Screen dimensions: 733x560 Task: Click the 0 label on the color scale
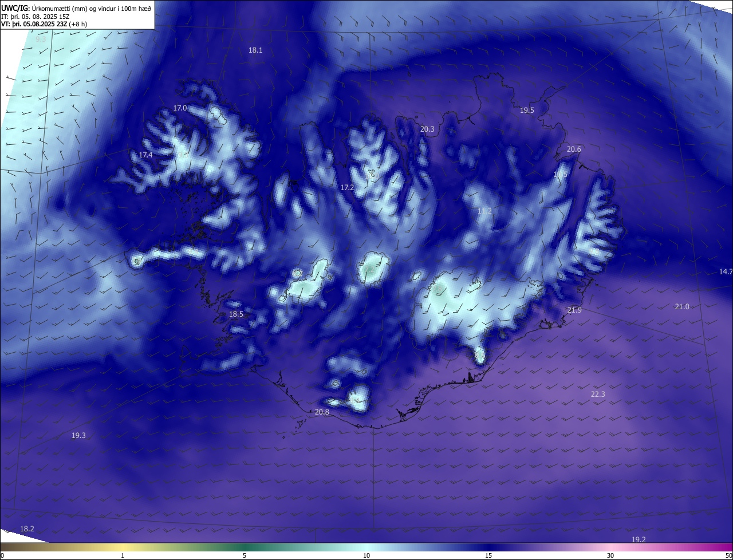point(2,555)
